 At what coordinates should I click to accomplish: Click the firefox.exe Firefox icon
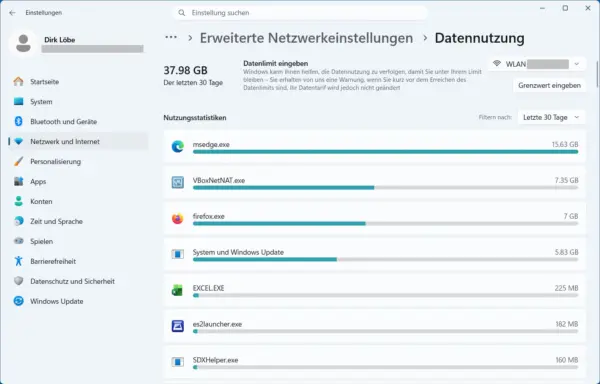178,218
